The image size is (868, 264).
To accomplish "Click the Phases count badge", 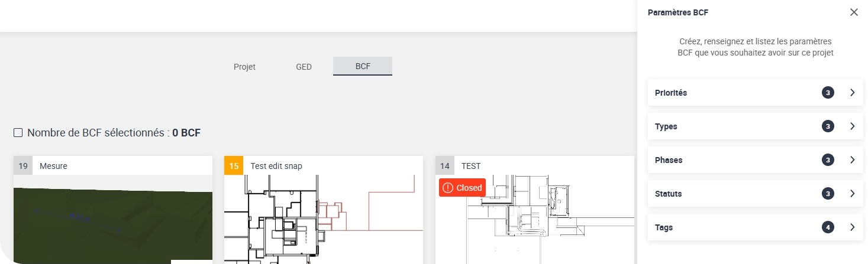I will point(828,160).
